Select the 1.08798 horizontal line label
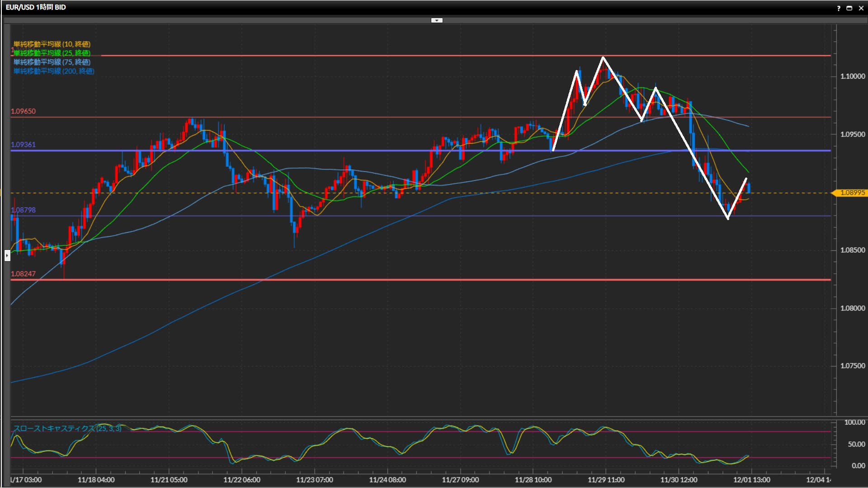Viewport: 868px width, 488px height. click(x=23, y=210)
